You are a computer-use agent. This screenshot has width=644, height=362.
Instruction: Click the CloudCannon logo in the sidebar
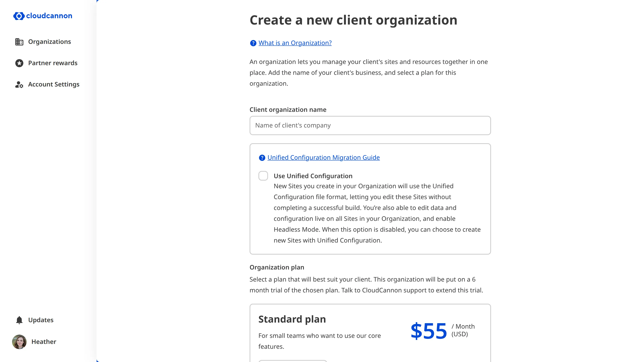click(x=42, y=16)
